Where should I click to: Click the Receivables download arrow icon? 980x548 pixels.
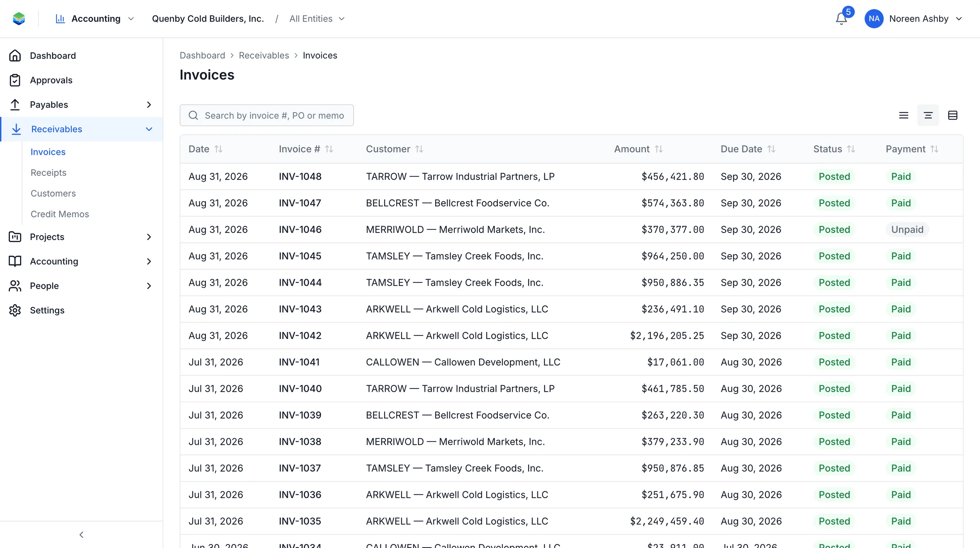click(16, 129)
